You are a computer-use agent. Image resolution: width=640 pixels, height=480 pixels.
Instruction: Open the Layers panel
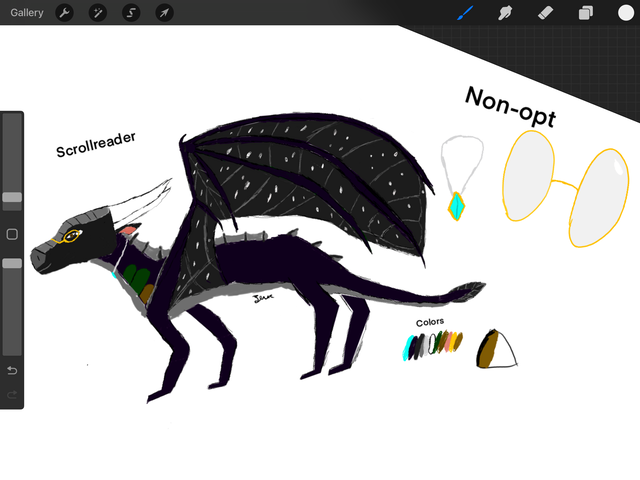[586, 13]
